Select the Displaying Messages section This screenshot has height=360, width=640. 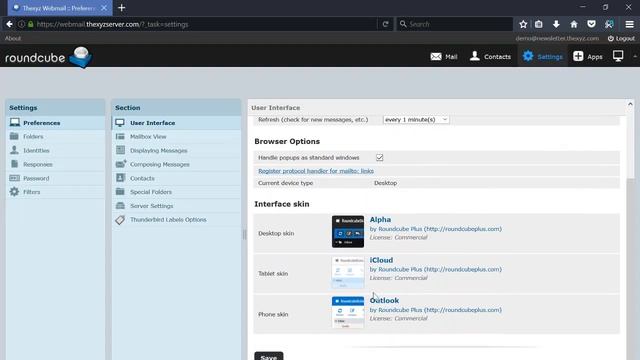(x=177, y=150)
